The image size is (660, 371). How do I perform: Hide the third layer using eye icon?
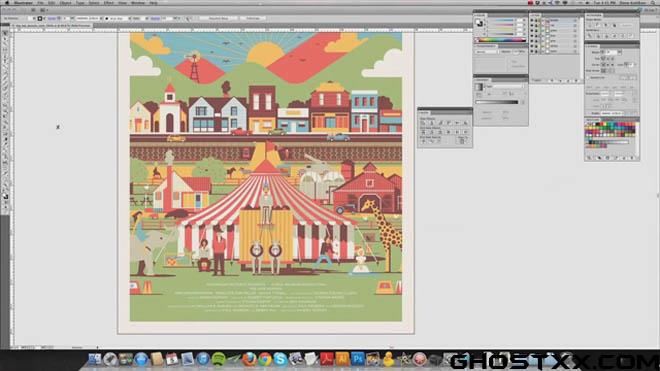point(532,30)
